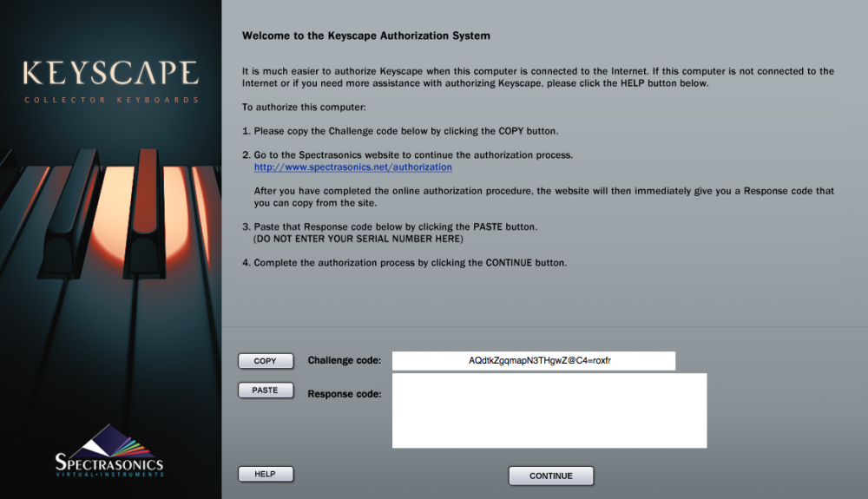Image resolution: width=868 pixels, height=499 pixels.
Task: Click the 'Challenge code:' label
Action: pyautogui.click(x=345, y=360)
